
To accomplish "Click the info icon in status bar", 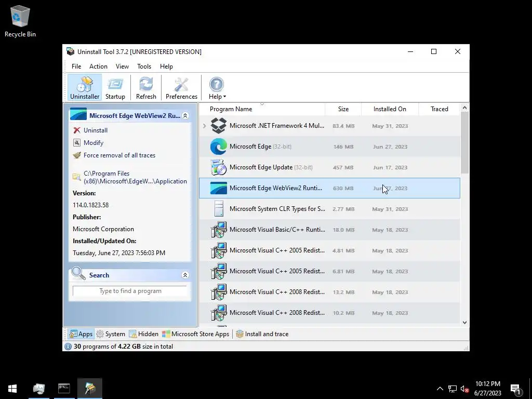I will tap(68, 347).
